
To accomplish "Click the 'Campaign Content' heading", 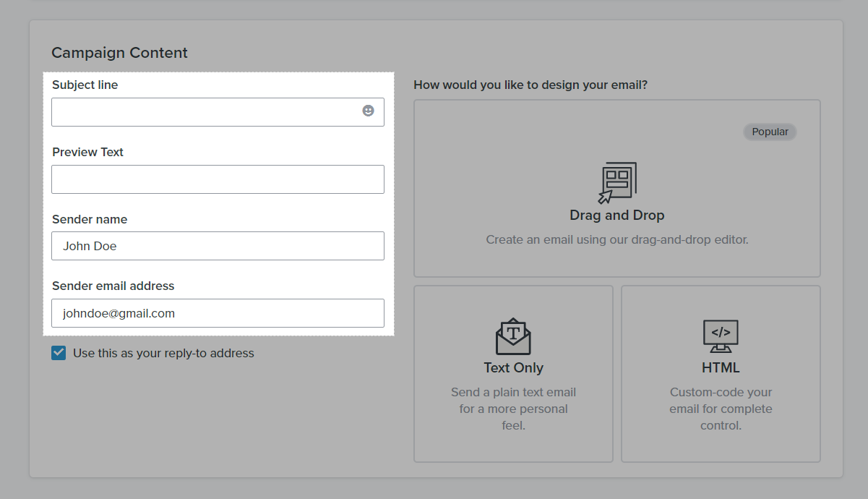I will click(x=119, y=53).
